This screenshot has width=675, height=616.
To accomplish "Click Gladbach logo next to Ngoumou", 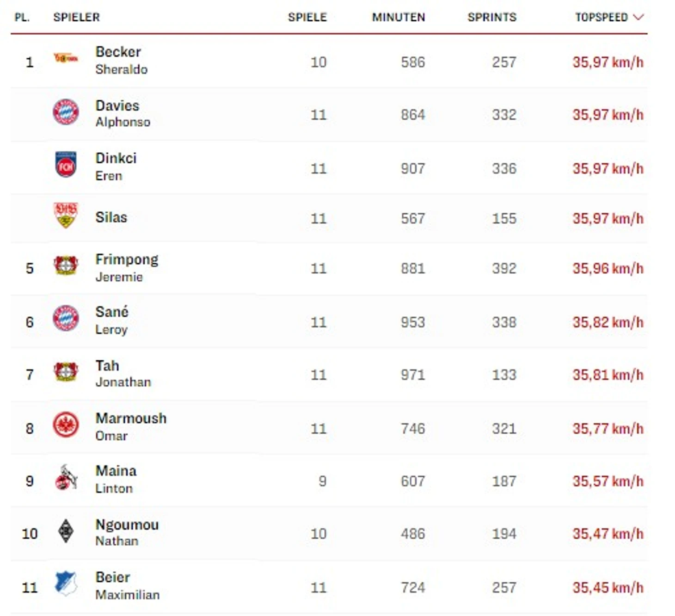I will click(66, 531).
